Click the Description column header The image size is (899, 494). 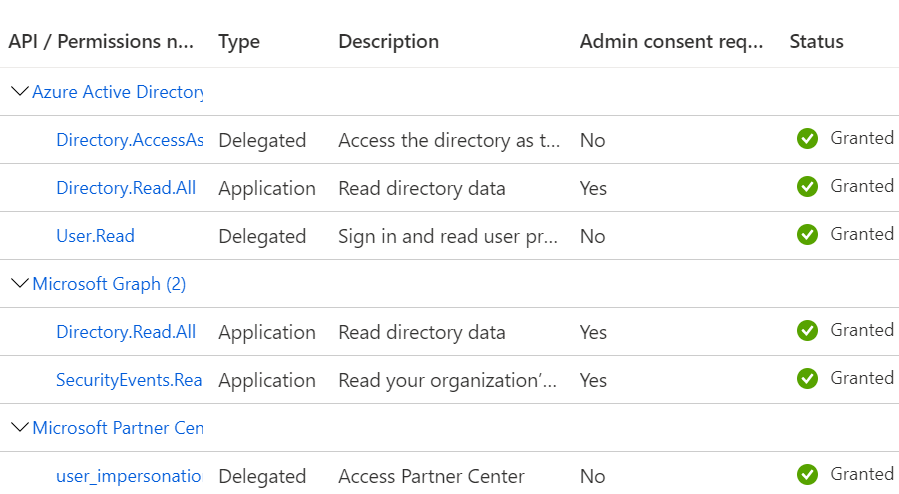388,42
